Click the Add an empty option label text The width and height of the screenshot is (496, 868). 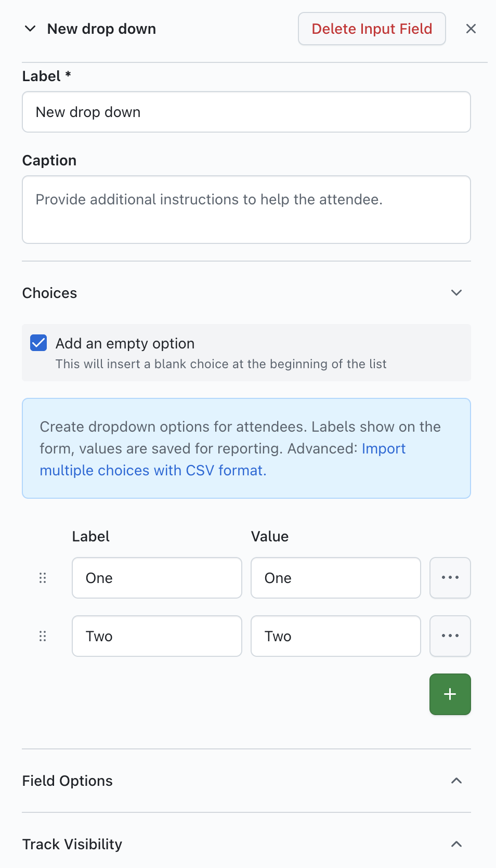[x=125, y=343]
